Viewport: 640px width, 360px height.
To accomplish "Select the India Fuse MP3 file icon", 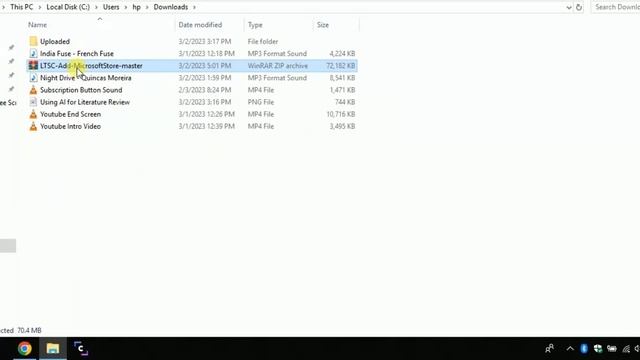I will [x=33, y=53].
